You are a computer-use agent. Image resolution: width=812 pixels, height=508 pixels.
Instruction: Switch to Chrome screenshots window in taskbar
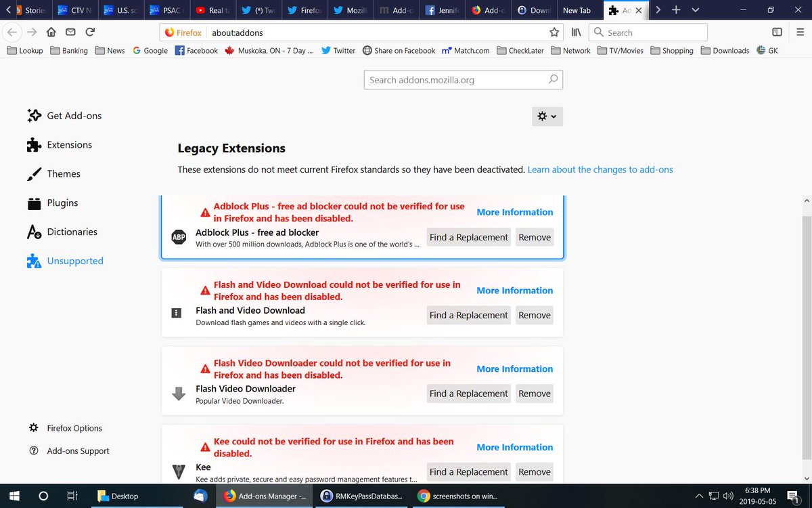460,496
